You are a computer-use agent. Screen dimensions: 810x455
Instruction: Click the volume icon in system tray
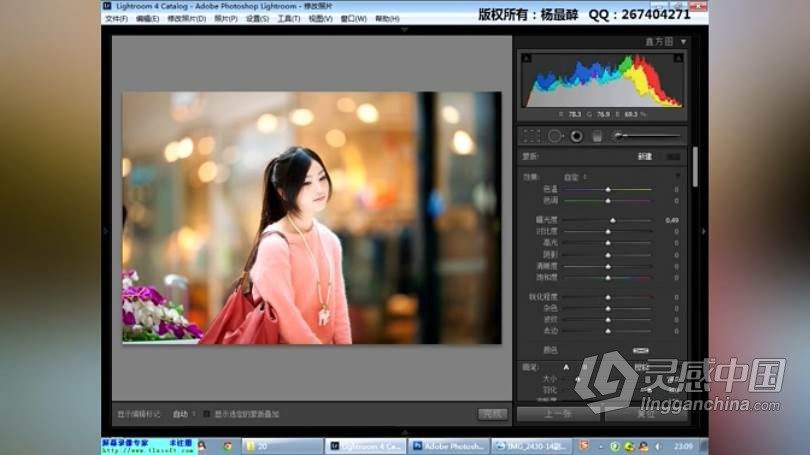(658, 446)
